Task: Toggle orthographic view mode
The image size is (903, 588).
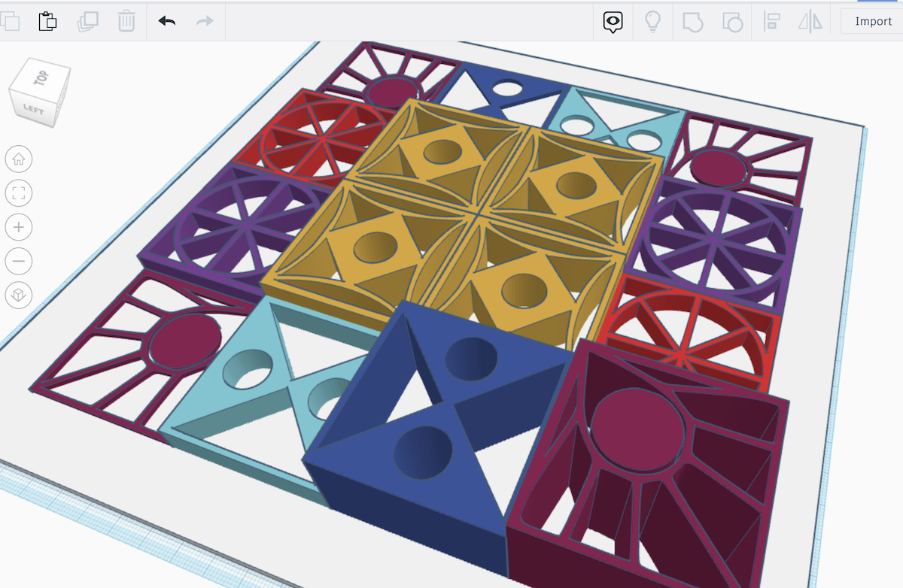Action: click(x=19, y=296)
